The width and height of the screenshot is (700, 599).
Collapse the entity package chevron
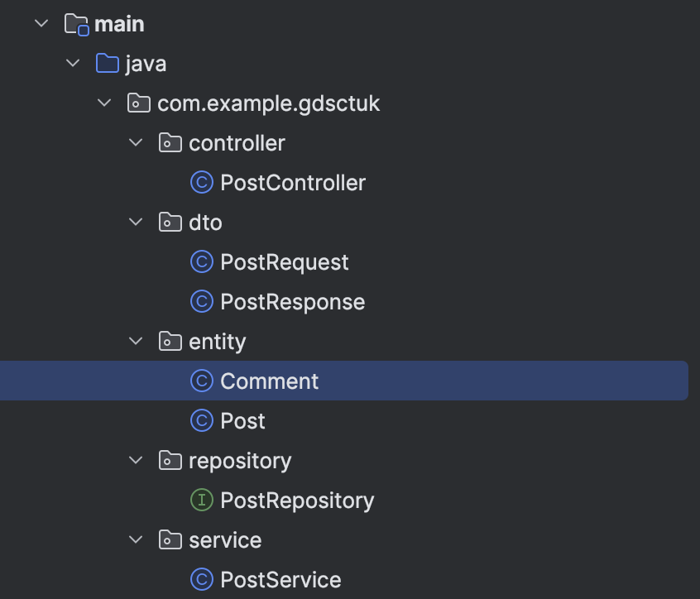136,342
